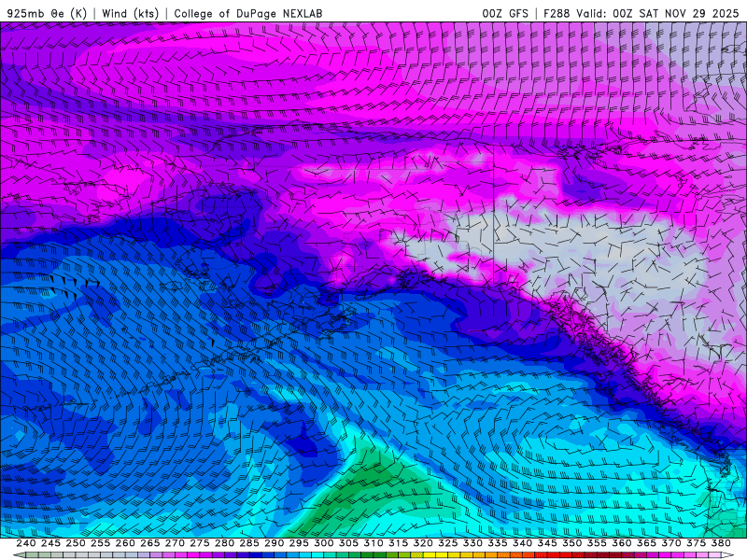The image size is (747, 560).
Task: Click the 355 value on the color scale
Action: pos(597,543)
